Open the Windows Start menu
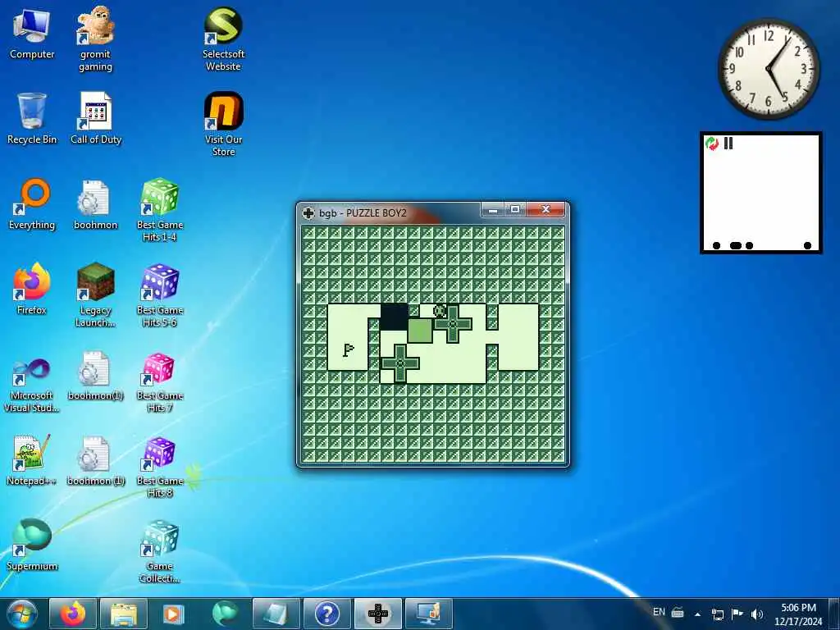 tap(22, 614)
